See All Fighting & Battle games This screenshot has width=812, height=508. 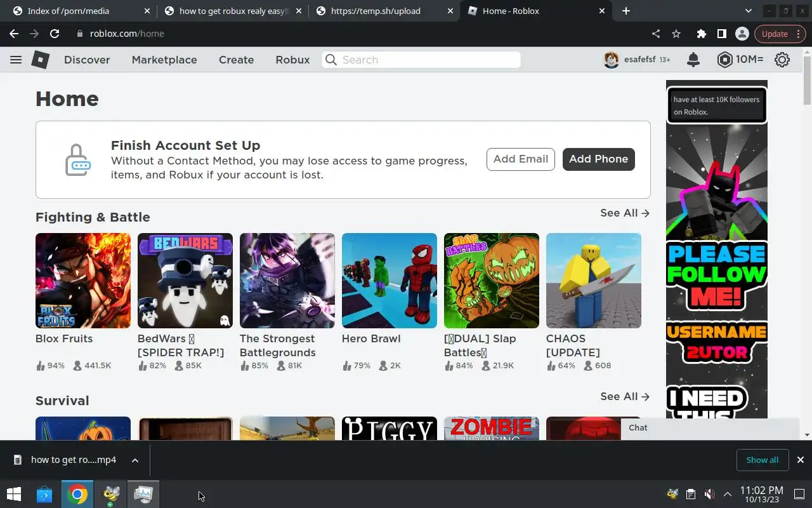click(625, 213)
